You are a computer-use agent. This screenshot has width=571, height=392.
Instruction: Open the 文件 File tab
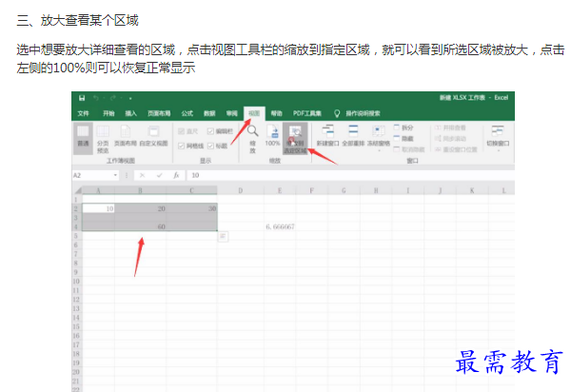(x=83, y=113)
